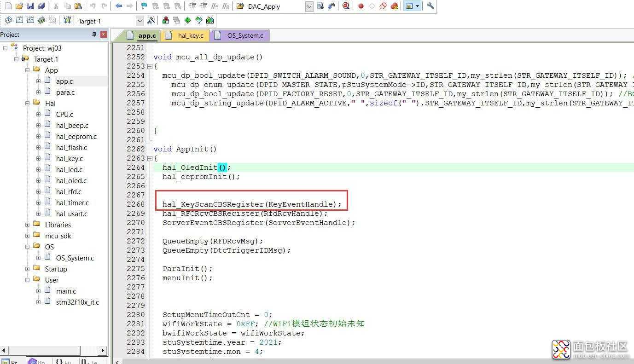Image resolution: width=634 pixels, height=364 pixels.
Task: Uncomment the selected code
Action: pyautogui.click(x=226, y=6)
